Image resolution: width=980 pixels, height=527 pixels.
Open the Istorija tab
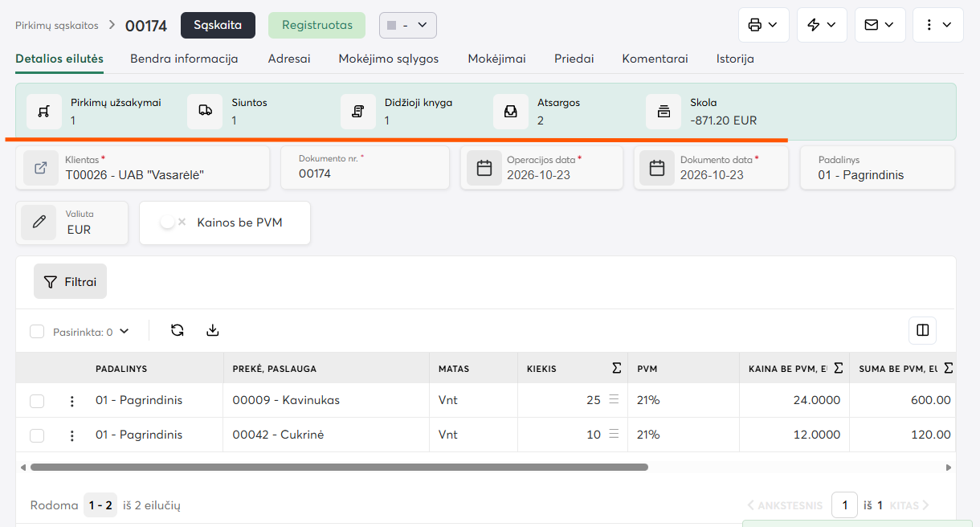735,59
